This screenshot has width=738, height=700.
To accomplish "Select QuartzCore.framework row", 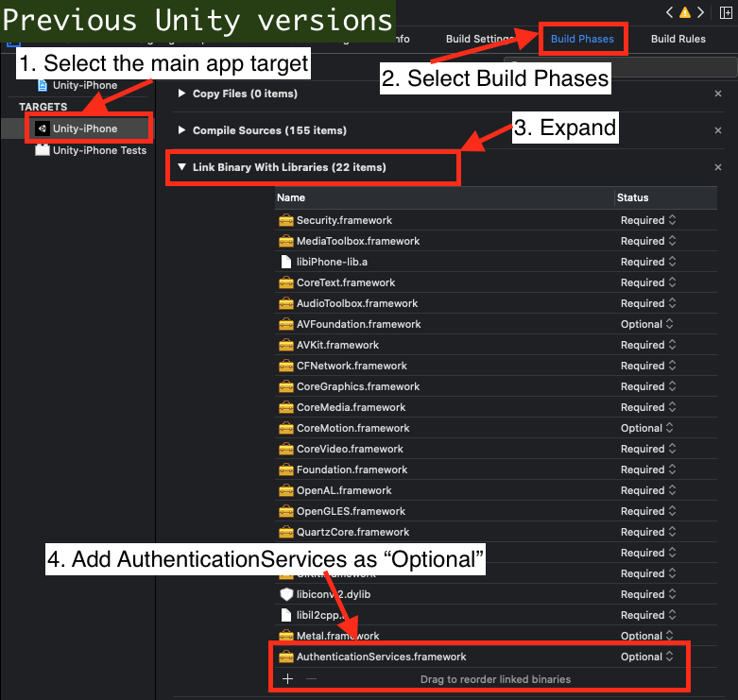I will point(496,532).
